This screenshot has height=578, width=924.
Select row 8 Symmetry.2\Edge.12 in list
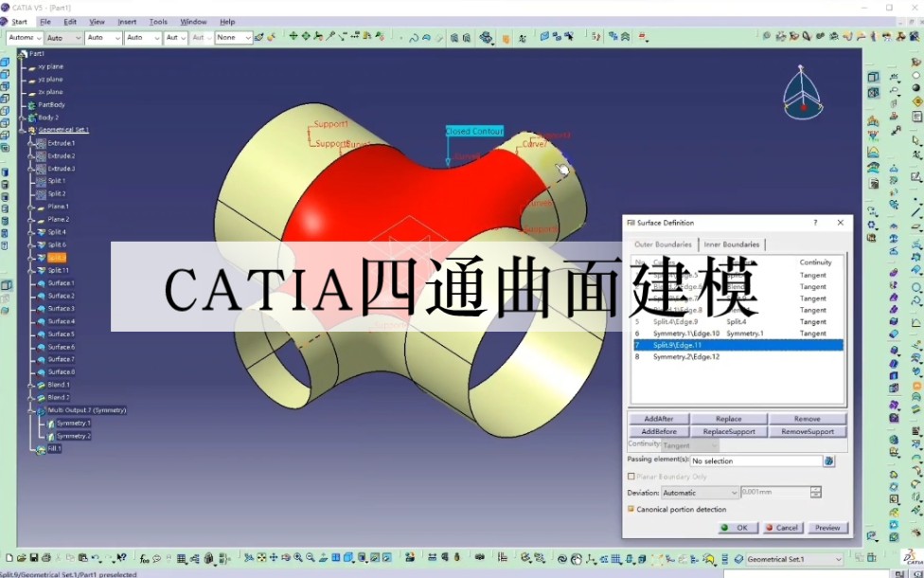coord(737,357)
